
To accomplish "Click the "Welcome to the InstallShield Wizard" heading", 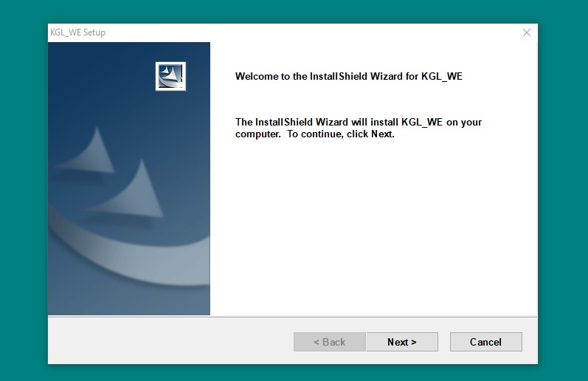I will tap(348, 77).
